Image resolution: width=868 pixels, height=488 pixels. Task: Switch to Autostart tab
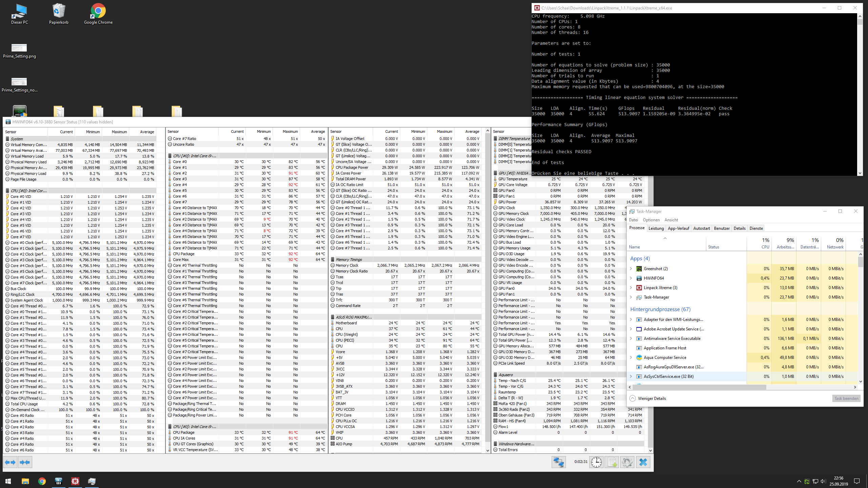pyautogui.click(x=702, y=228)
